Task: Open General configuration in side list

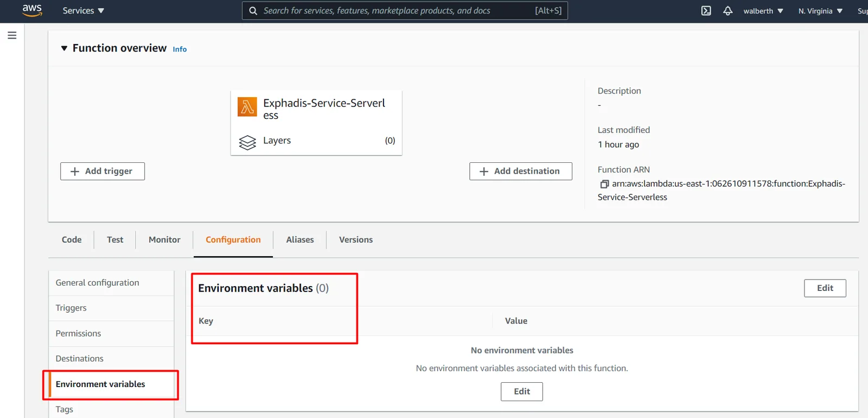Action: 111,283
